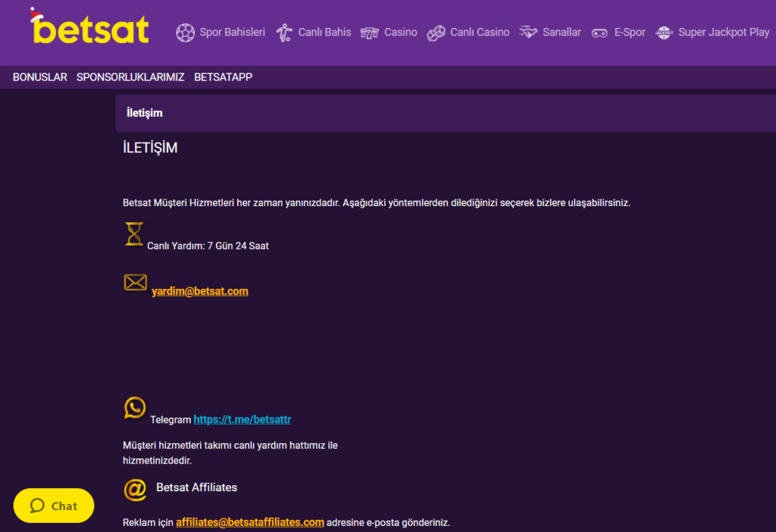Click the Jackpot badge icon
This screenshot has width=776, height=532.
(664, 33)
